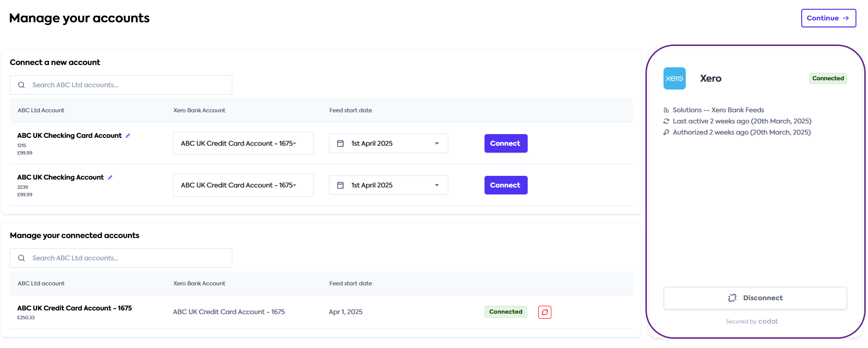This screenshot has width=868, height=348.
Task: Click calendar icon in first feed start date
Action: click(340, 144)
